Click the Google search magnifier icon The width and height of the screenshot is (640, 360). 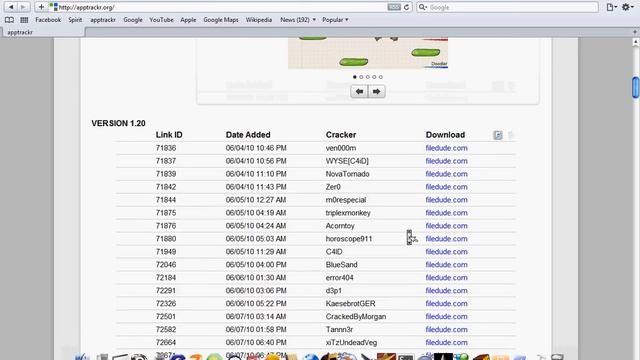tap(423, 7)
